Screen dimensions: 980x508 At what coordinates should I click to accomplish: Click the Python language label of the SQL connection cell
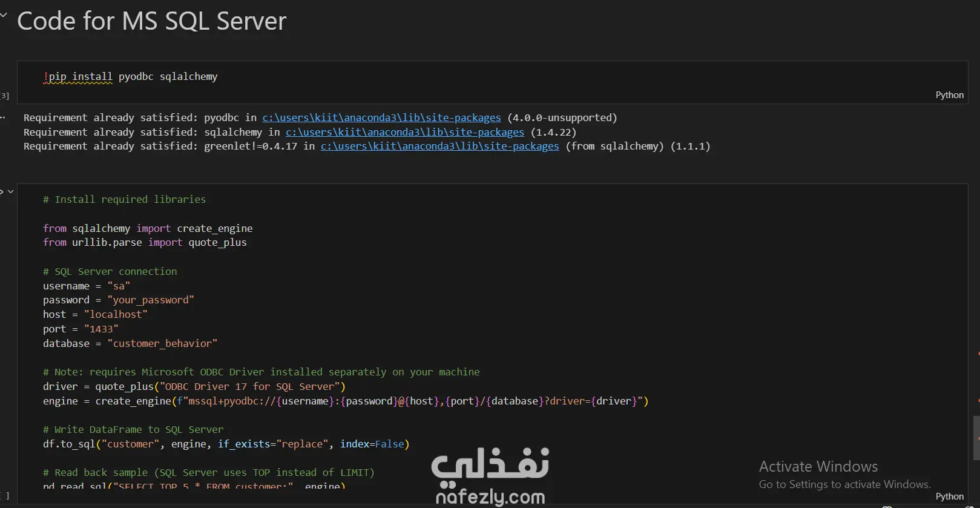tap(949, 496)
